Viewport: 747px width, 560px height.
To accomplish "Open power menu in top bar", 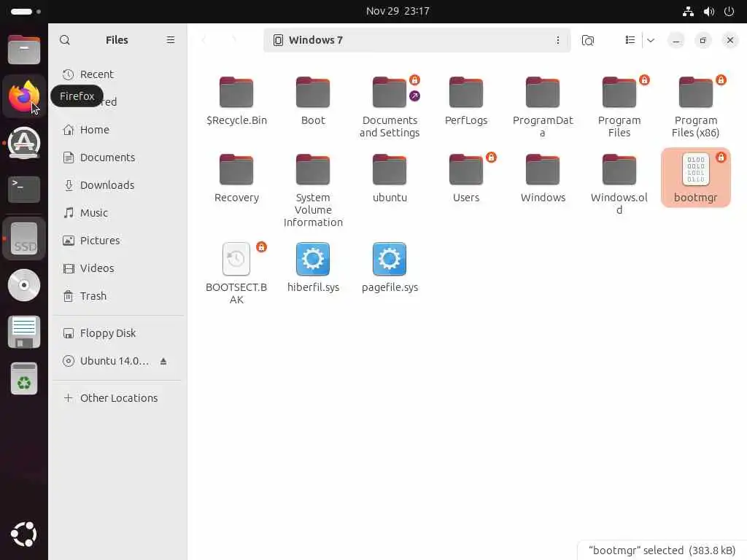I will pos(729,12).
